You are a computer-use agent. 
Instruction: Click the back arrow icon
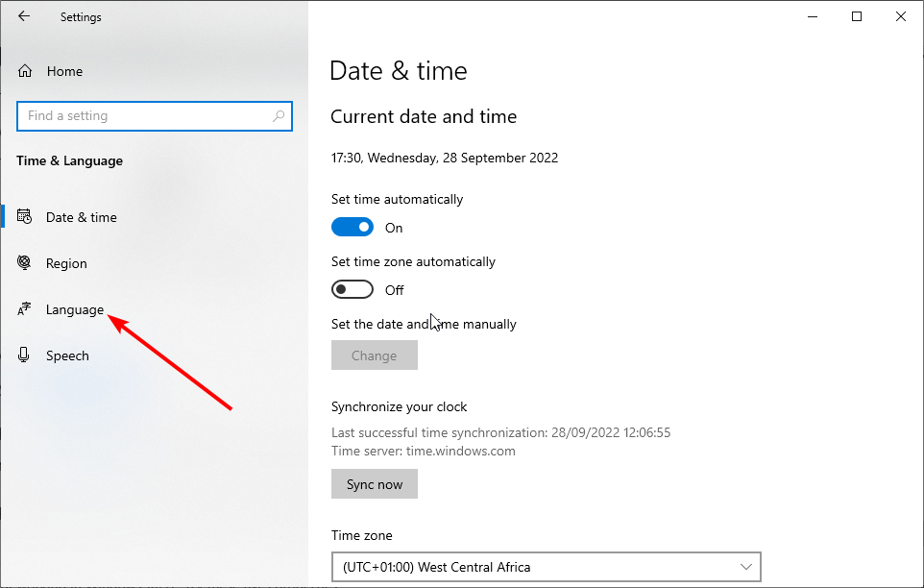[x=24, y=16]
